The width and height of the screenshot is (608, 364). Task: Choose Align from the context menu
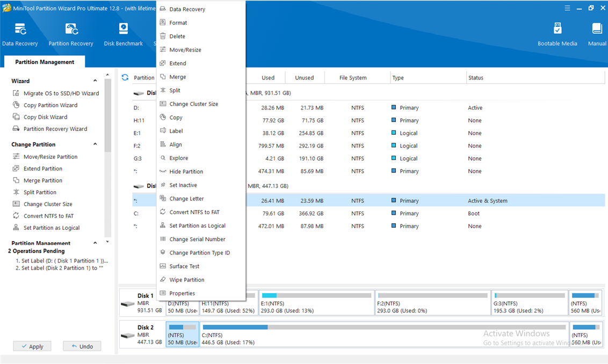coord(201,144)
